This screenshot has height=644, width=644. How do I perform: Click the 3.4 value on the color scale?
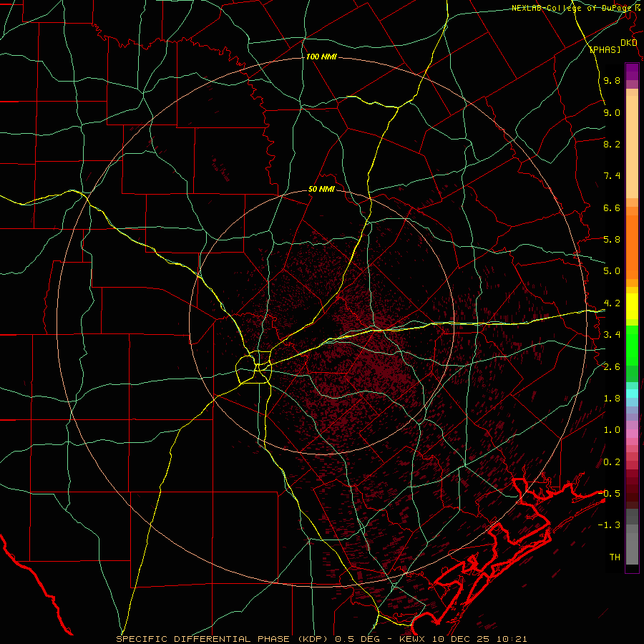[x=612, y=335]
